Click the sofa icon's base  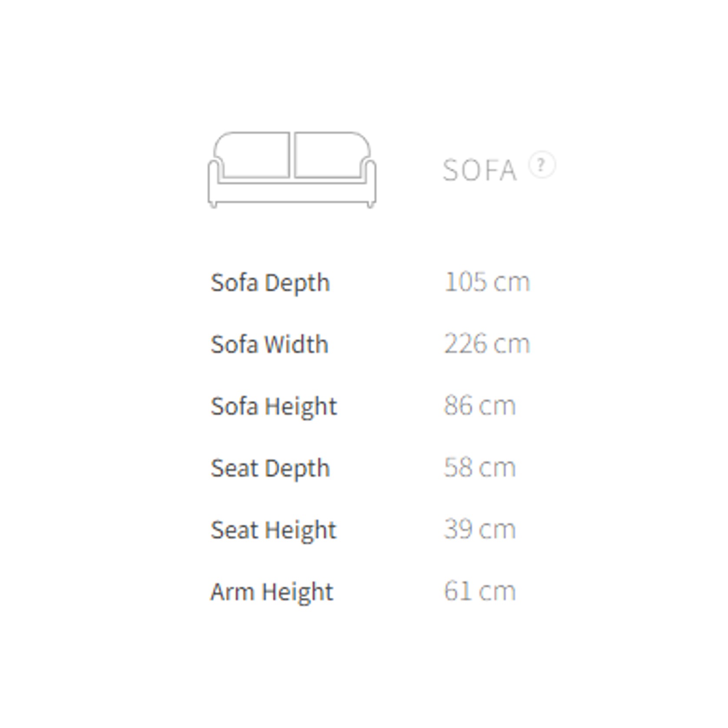(292, 192)
